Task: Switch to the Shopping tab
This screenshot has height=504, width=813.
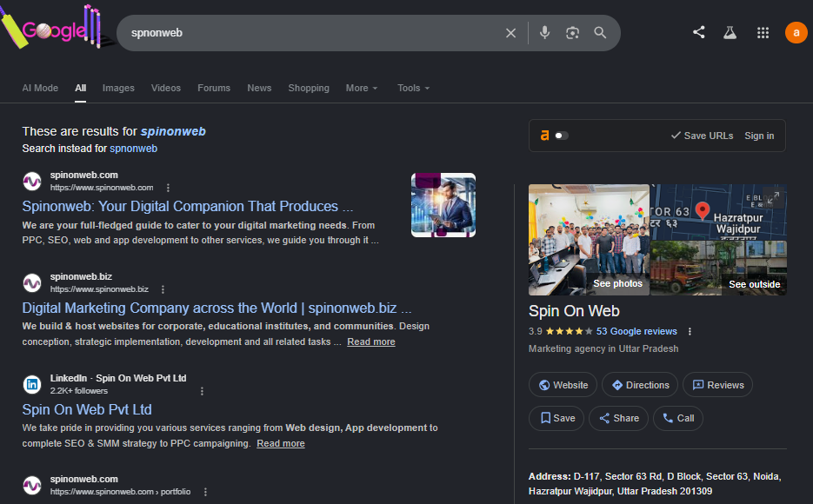Action: pos(309,88)
